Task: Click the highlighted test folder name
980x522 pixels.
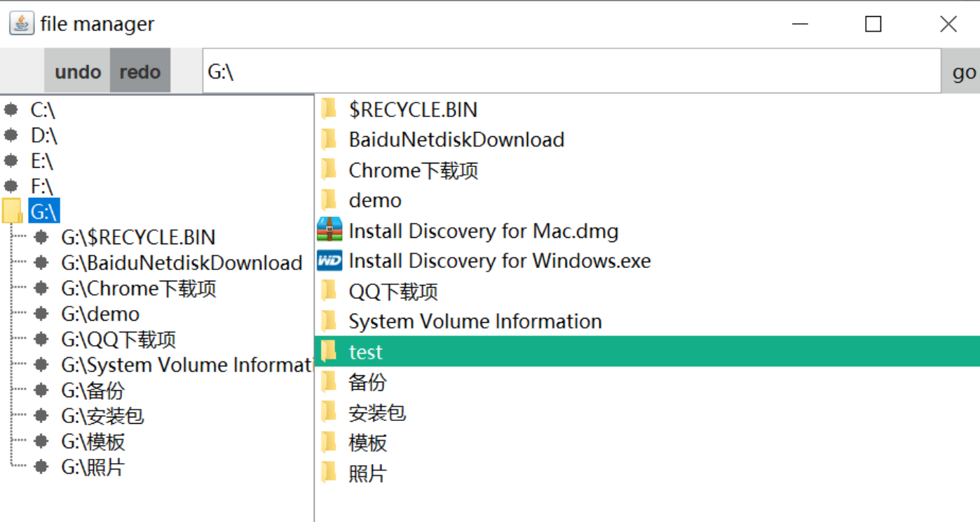Action: coord(366,352)
